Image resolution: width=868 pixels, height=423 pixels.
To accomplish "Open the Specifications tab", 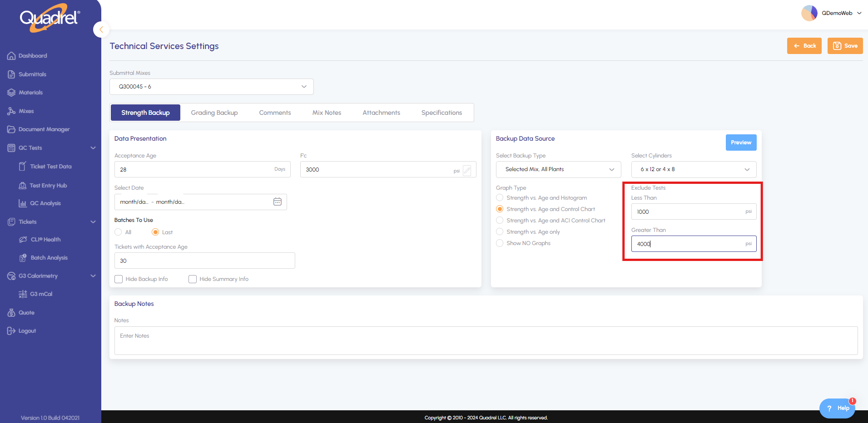I will tap(441, 113).
